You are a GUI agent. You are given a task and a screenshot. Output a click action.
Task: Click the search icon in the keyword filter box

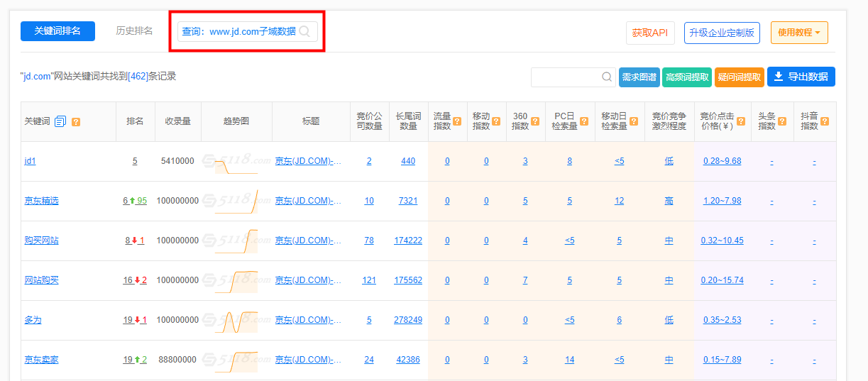coord(608,77)
